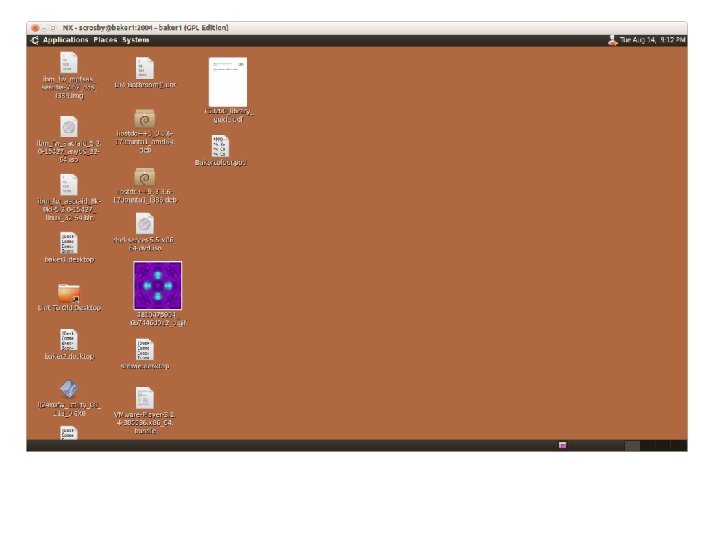Close the NX baker1 session window
This screenshot has width=720, height=540.
35,28
